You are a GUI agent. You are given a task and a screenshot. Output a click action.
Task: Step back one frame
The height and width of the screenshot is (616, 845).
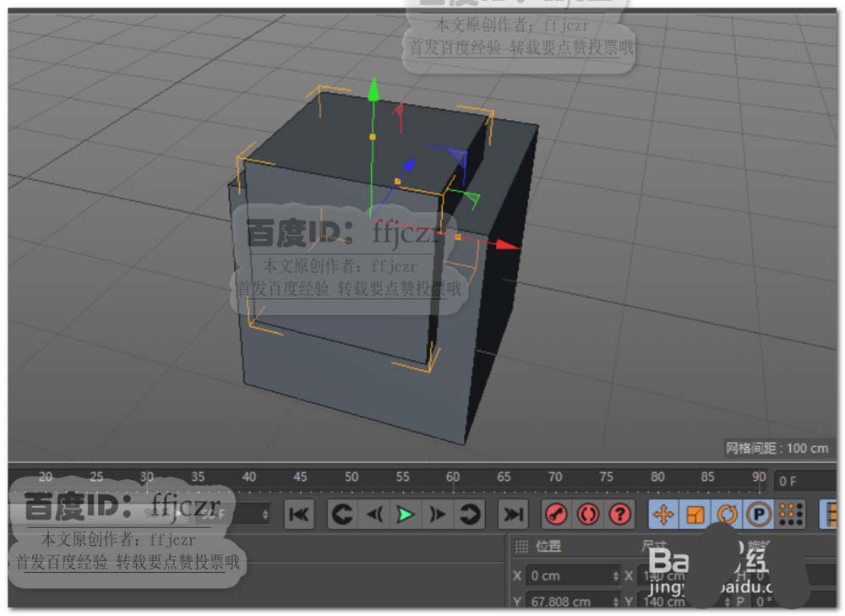[374, 515]
